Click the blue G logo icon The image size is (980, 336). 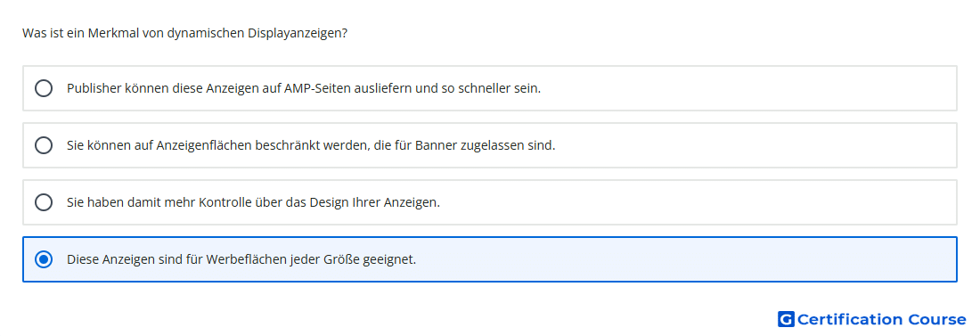pyautogui.click(x=786, y=319)
